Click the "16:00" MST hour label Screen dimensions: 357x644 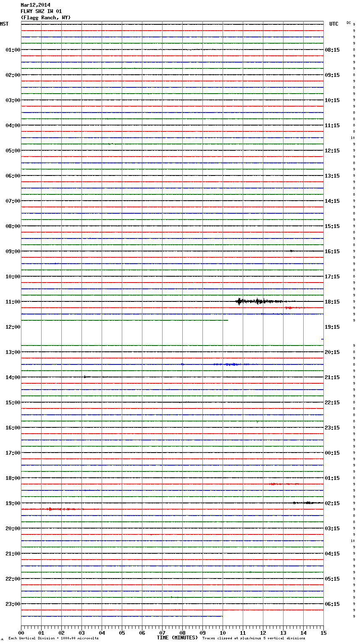pyautogui.click(x=13, y=428)
